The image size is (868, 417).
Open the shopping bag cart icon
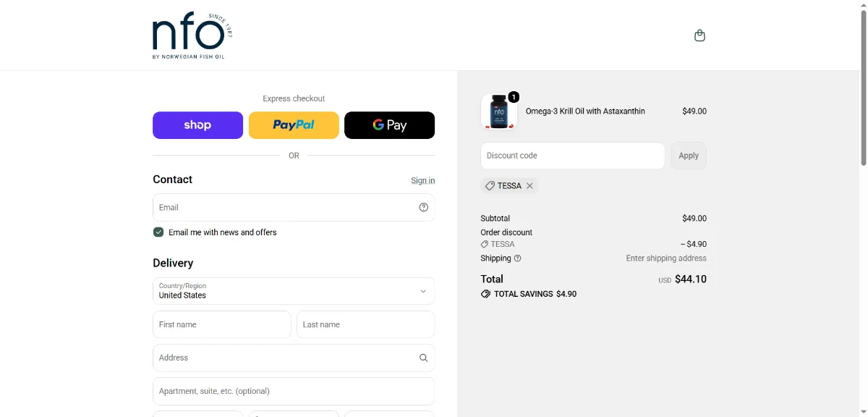tap(699, 35)
